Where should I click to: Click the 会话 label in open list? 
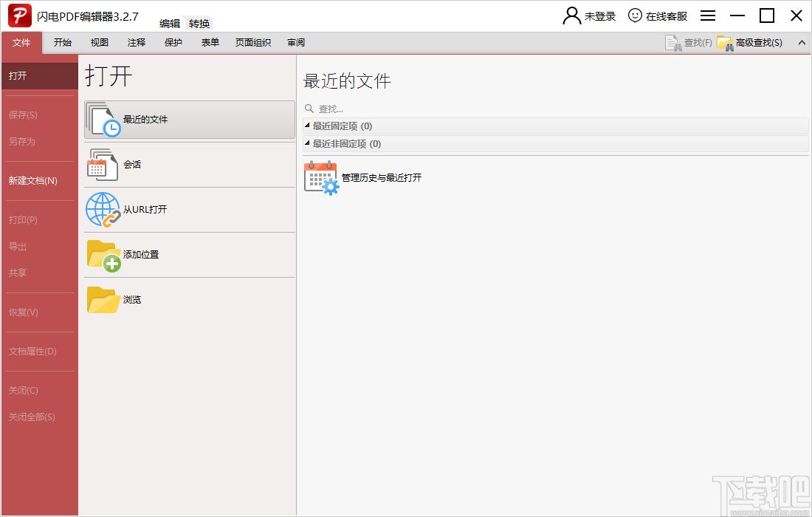132,165
